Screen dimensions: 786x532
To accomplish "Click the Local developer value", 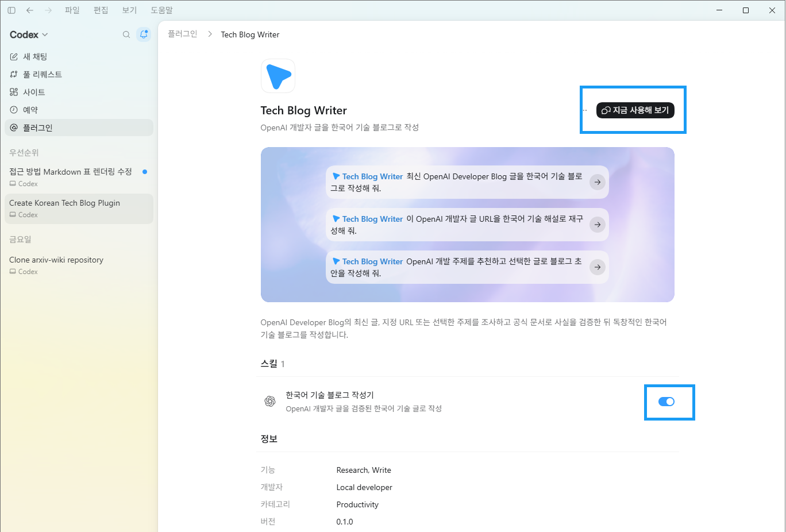I will tap(364, 487).
